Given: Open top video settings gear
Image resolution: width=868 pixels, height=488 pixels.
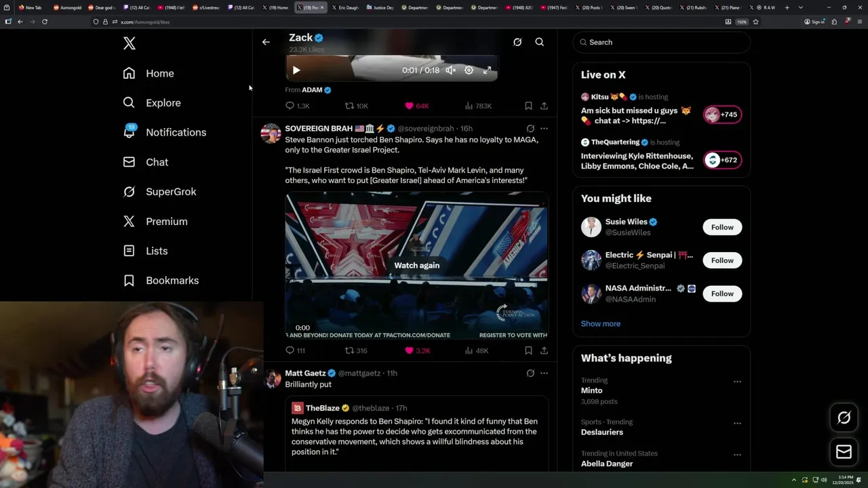Looking at the screenshot, I should pyautogui.click(x=469, y=70).
